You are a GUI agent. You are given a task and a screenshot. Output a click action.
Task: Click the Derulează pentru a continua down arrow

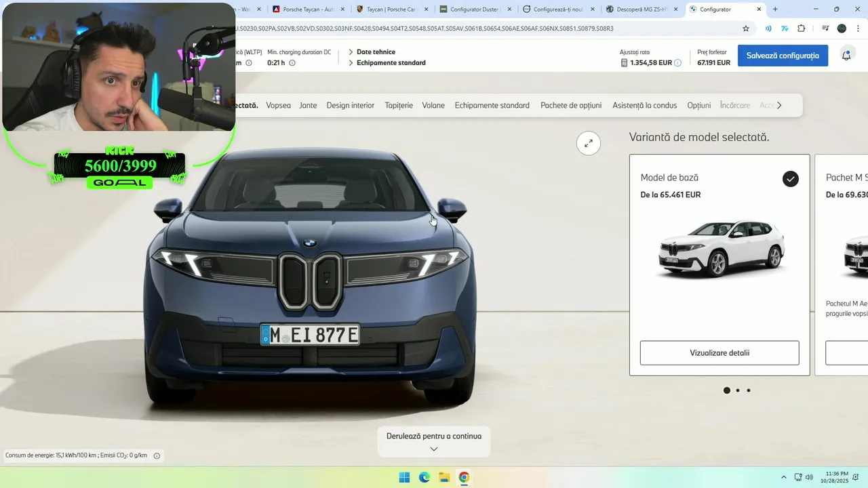[434, 449]
